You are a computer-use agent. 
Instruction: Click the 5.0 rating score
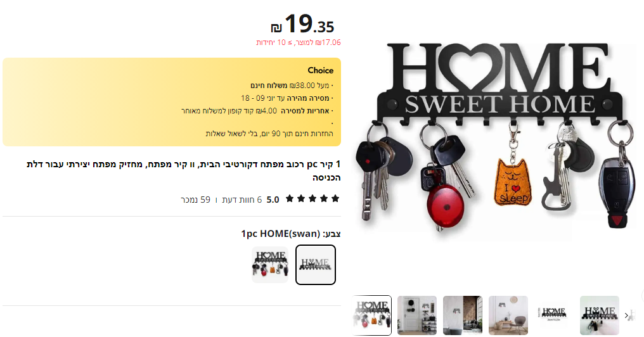tap(273, 200)
